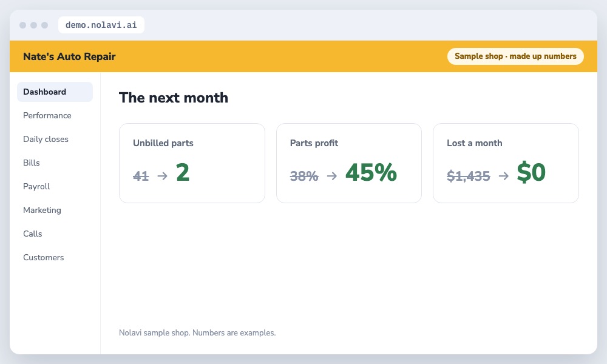Click the Lost a month card label

click(x=474, y=143)
